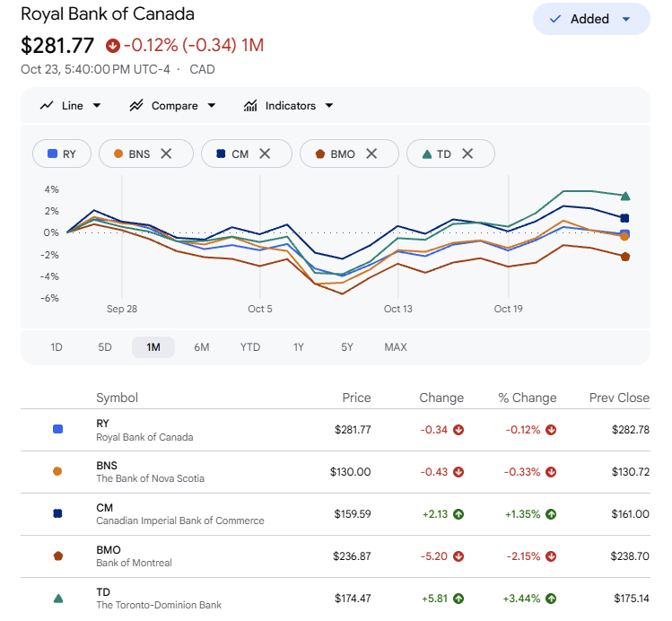672x621 pixels.
Task: Click the red down arrow beside -0.12% header
Action: point(113,46)
